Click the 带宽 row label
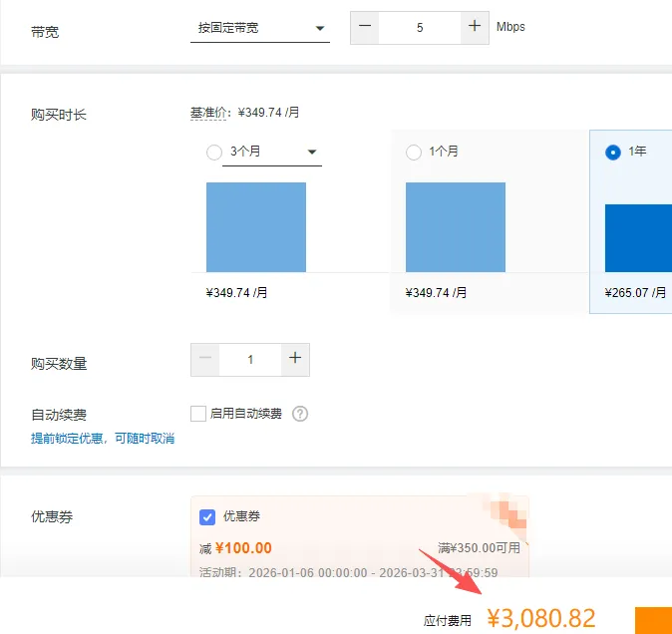The image size is (672, 634). tap(45, 32)
